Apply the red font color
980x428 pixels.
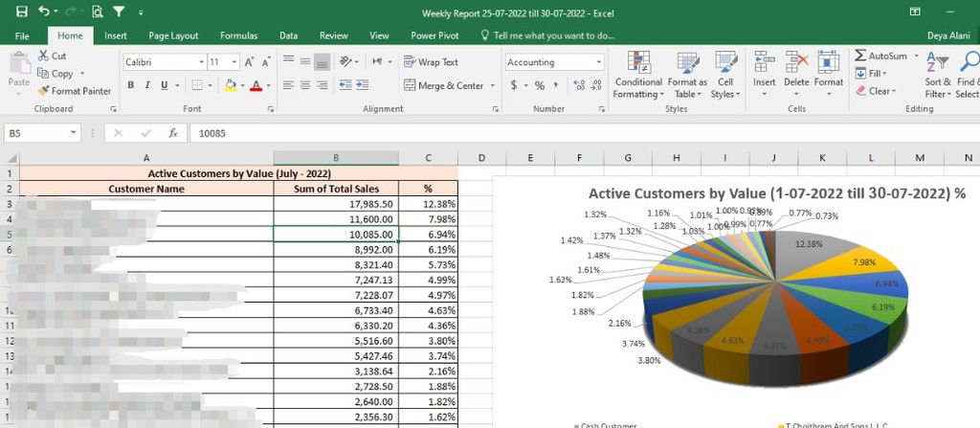click(x=256, y=85)
